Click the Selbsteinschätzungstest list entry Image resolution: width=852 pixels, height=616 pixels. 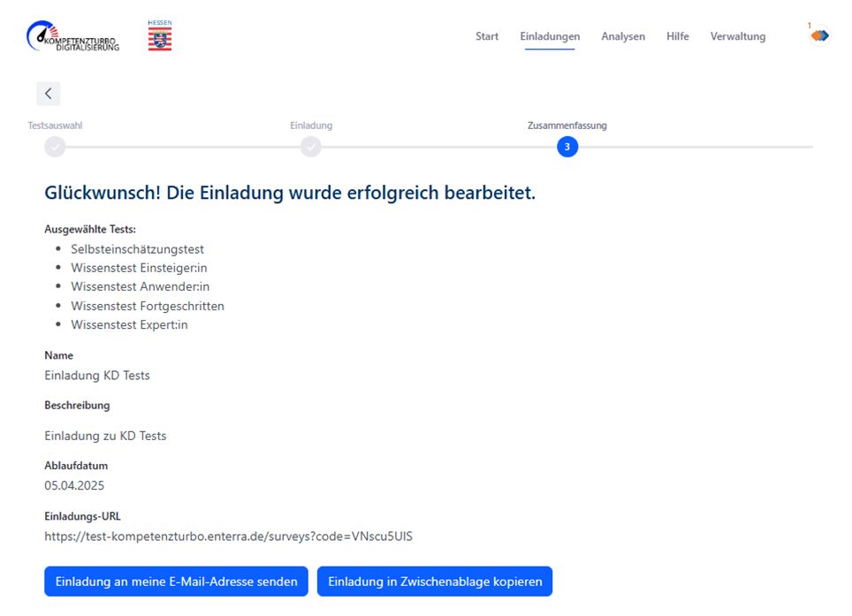[138, 249]
